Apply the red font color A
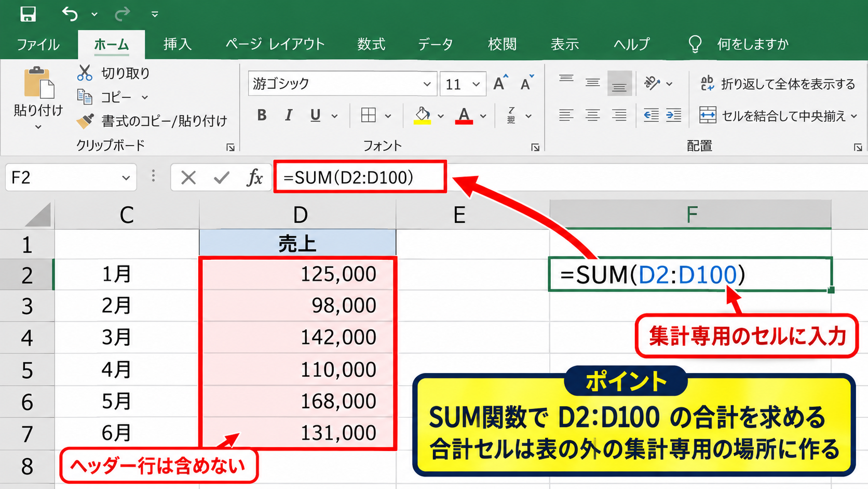 coord(464,115)
